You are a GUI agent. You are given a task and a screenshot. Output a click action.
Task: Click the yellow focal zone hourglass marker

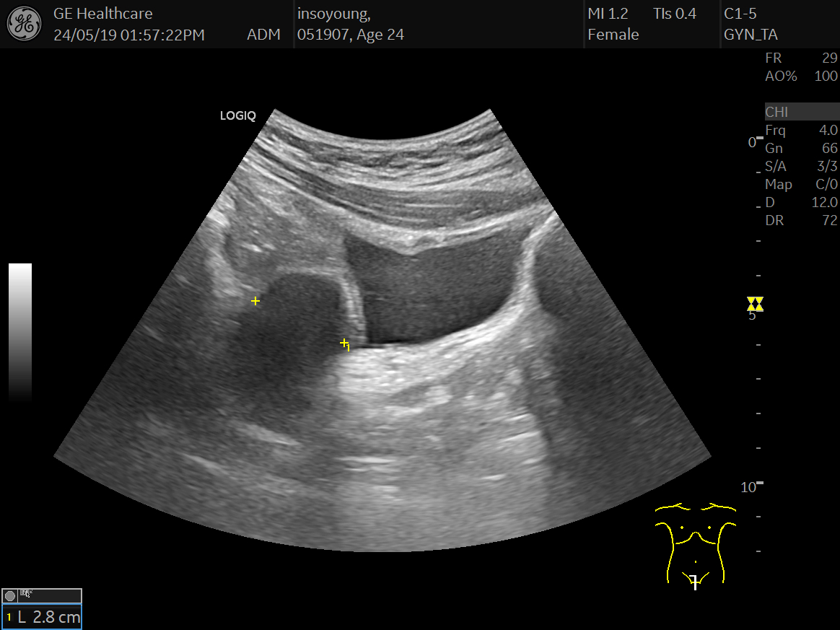point(755,304)
